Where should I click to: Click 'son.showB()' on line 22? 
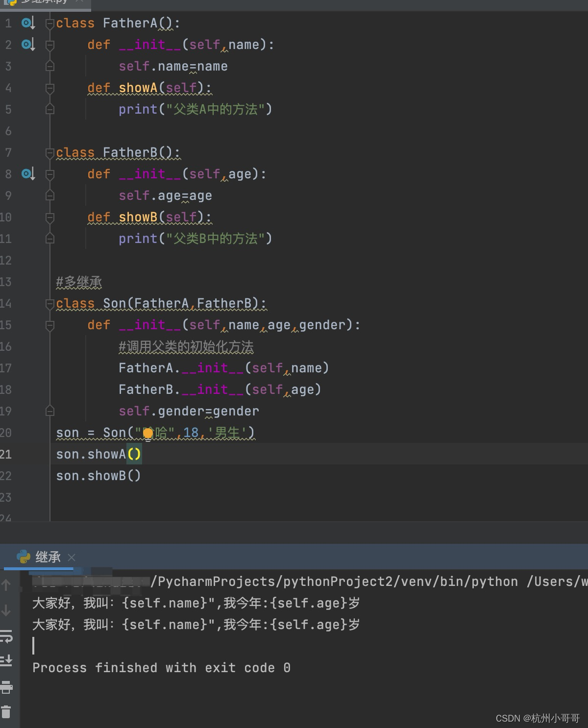click(x=98, y=476)
